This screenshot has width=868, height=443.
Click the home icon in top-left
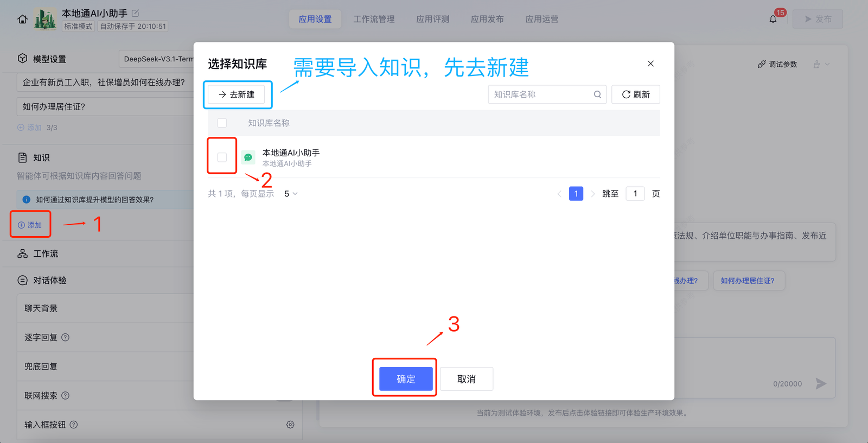point(22,19)
